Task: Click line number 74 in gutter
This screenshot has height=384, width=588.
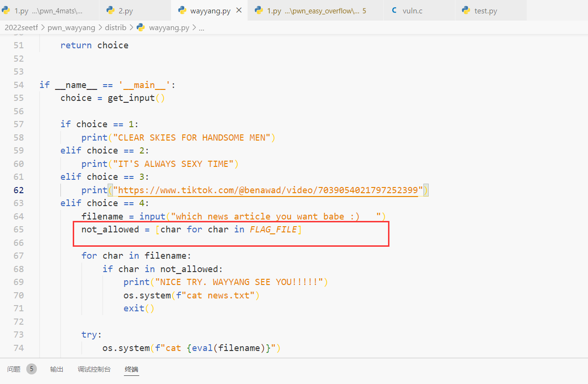Action: [x=18, y=348]
